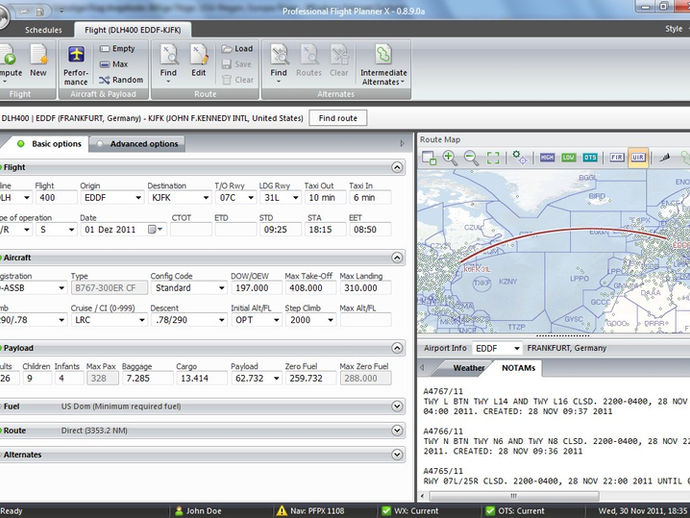Open Step Climb 2000 dropdown
This screenshot has width=690, height=518.
point(330,320)
